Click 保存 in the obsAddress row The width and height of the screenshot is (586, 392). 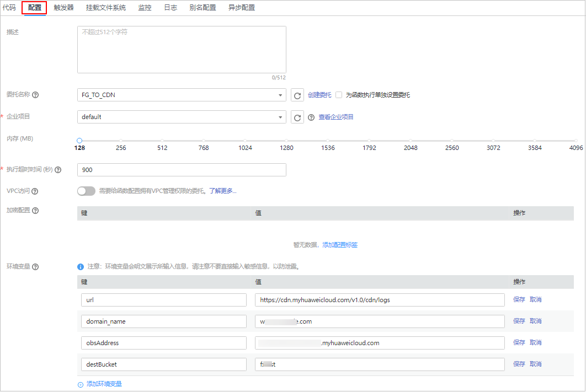pyautogui.click(x=519, y=342)
